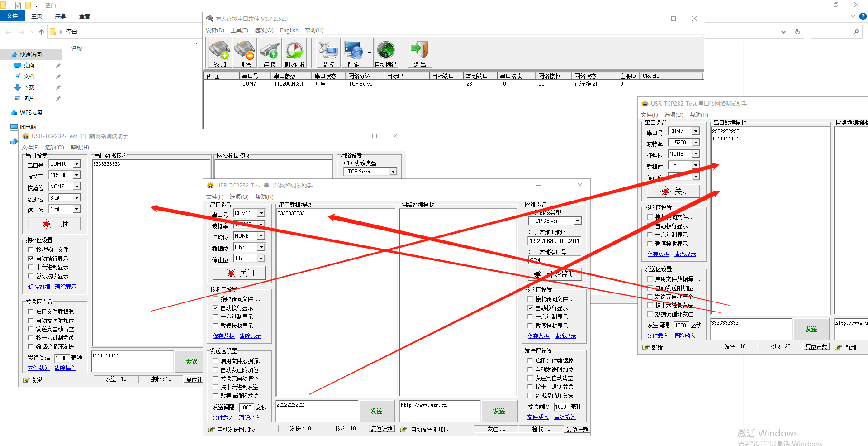Viewport: 868px width, 446px height.
Task: Click 清除显示 link in COM10 window
Action: pos(66,287)
